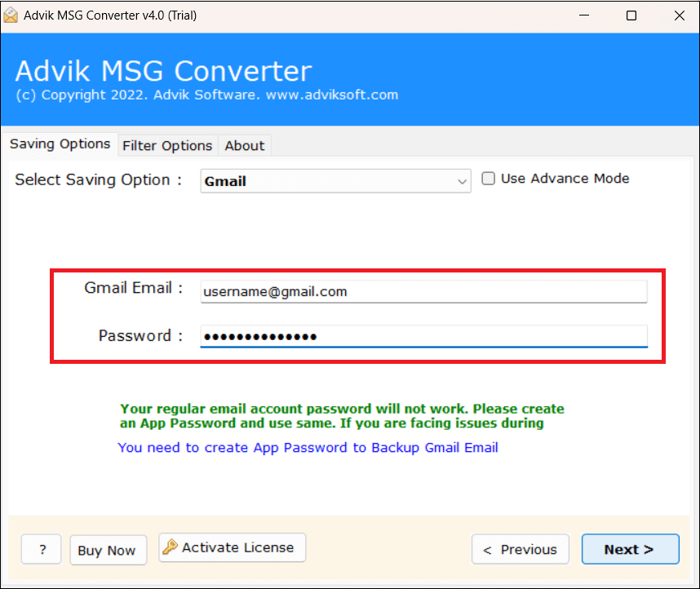The image size is (700, 589).
Task: Close the Advik MSG Converter window
Action: coord(679,15)
